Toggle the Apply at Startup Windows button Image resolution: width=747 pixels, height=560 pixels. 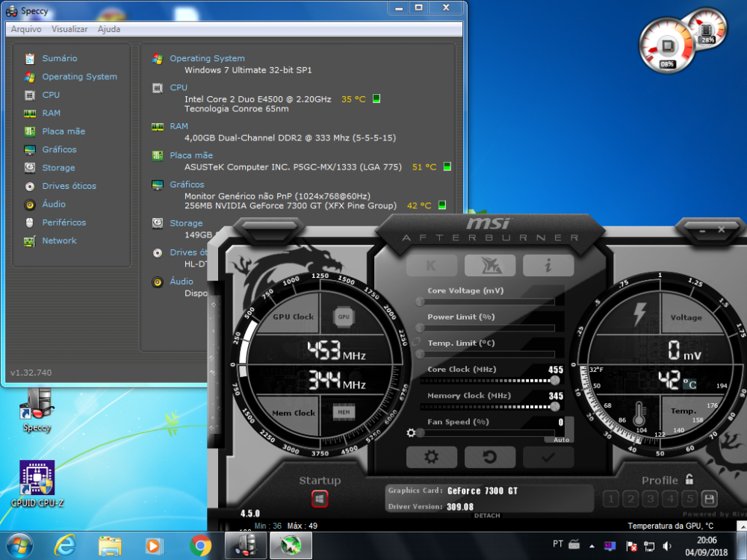coord(320,498)
